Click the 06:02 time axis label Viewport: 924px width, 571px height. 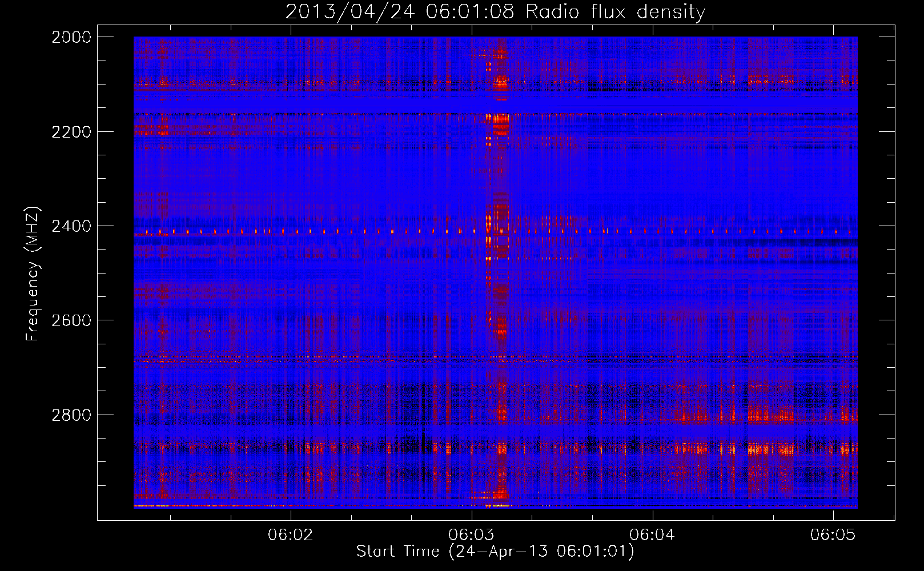(x=291, y=535)
